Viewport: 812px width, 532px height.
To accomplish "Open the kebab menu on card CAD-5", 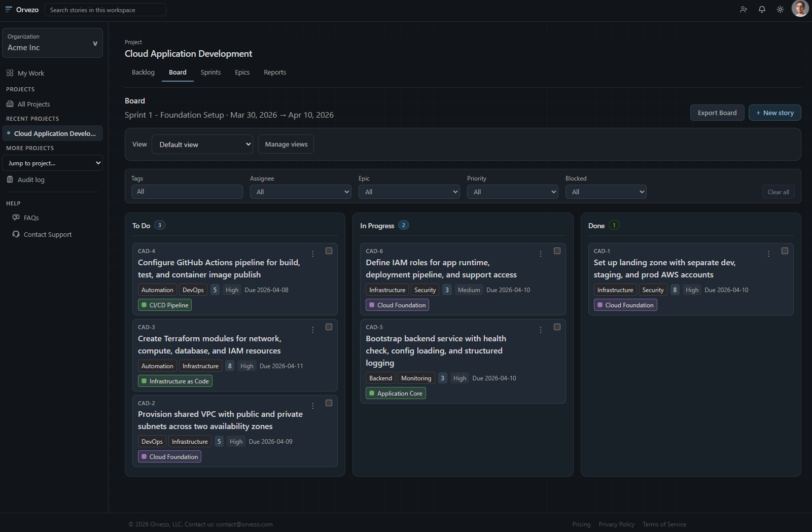I will (x=540, y=329).
